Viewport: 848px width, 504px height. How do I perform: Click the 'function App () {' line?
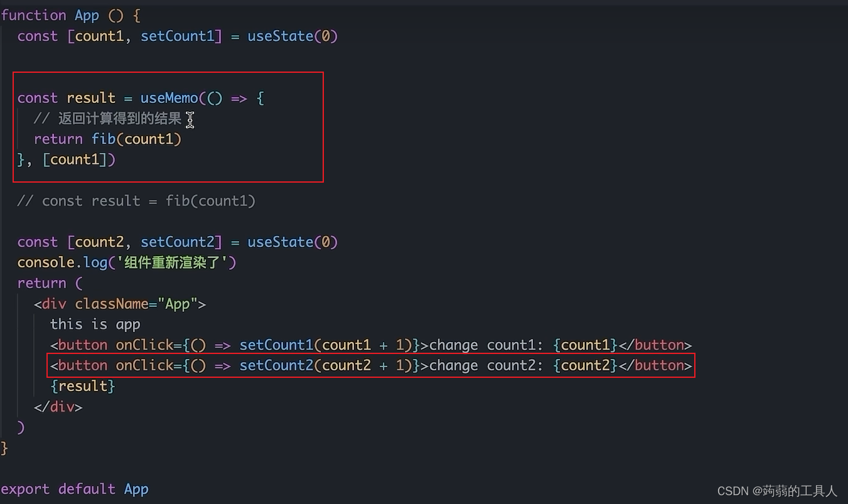[70, 15]
